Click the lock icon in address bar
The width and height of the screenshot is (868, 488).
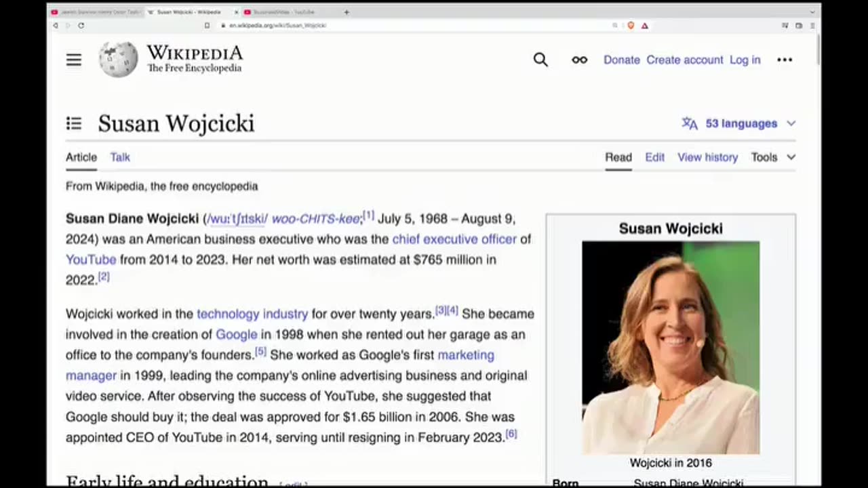coord(222,25)
